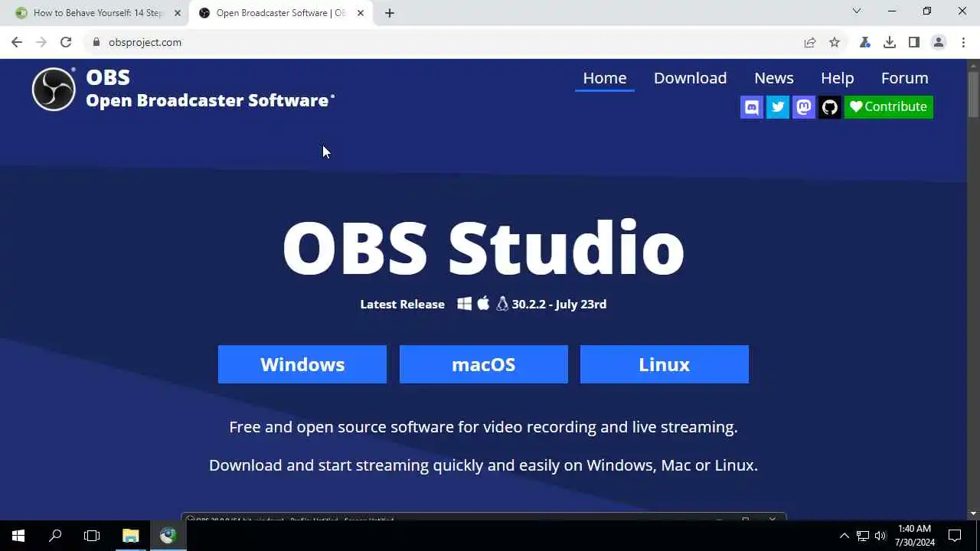
Task: Download OBS Studio for Linux
Action: pyautogui.click(x=665, y=364)
